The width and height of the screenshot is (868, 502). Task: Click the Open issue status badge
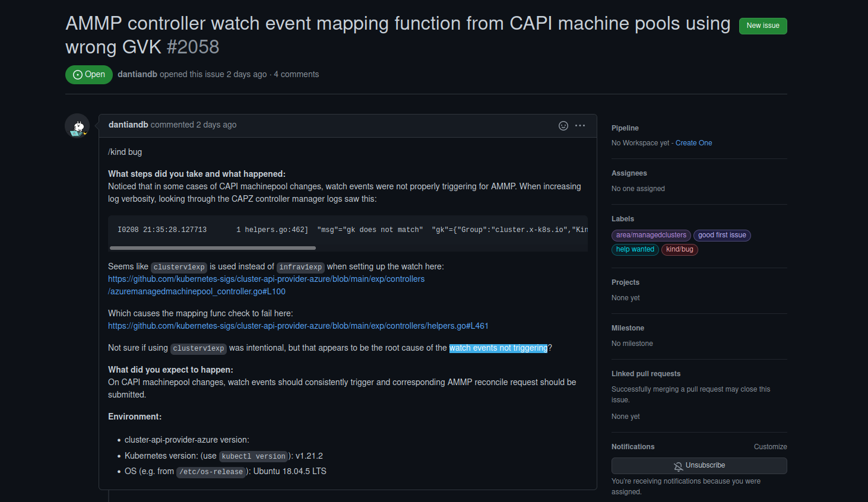[89, 75]
